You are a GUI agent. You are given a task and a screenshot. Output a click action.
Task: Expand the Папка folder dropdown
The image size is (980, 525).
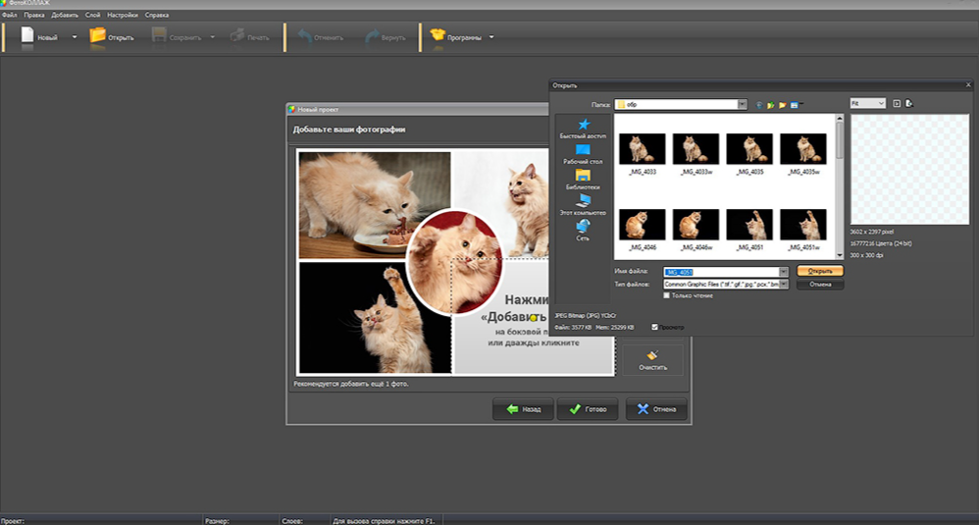pyautogui.click(x=742, y=104)
